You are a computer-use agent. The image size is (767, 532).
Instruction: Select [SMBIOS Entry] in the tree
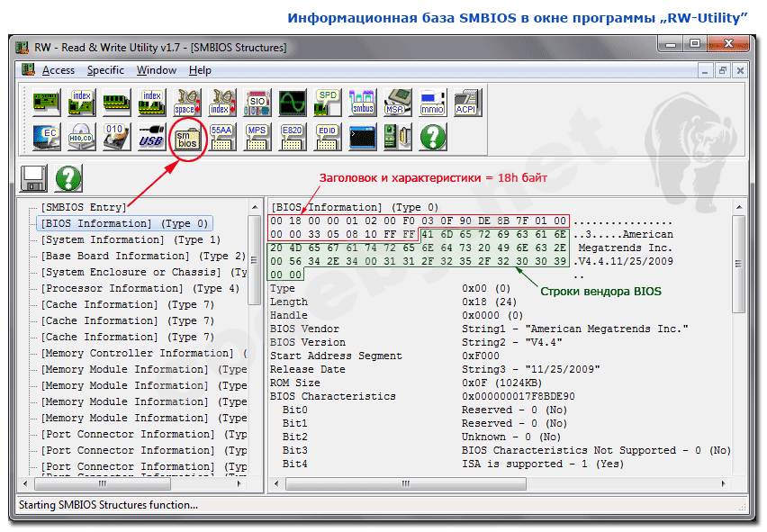[84, 207]
